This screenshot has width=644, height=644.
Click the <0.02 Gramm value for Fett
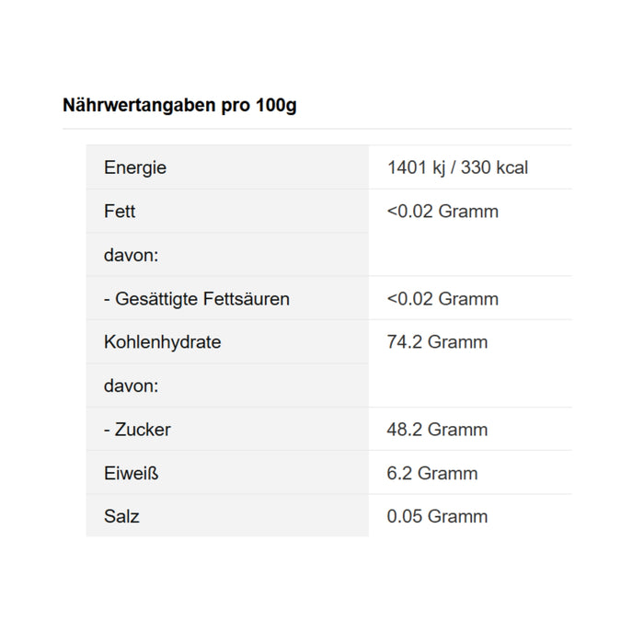point(443,211)
